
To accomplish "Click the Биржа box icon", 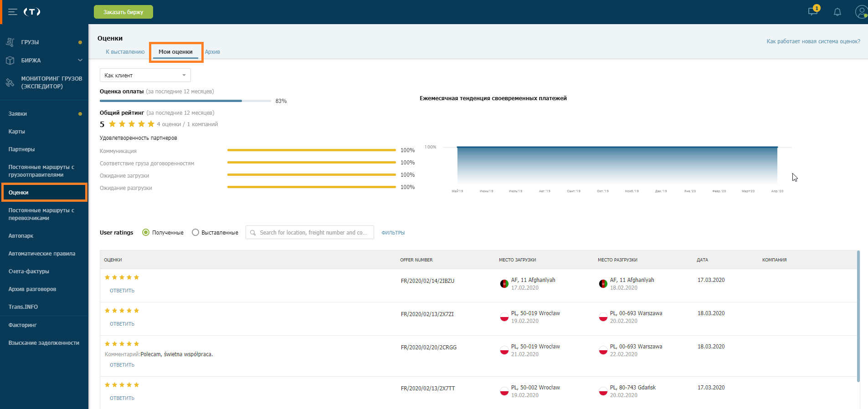I will 10,60.
